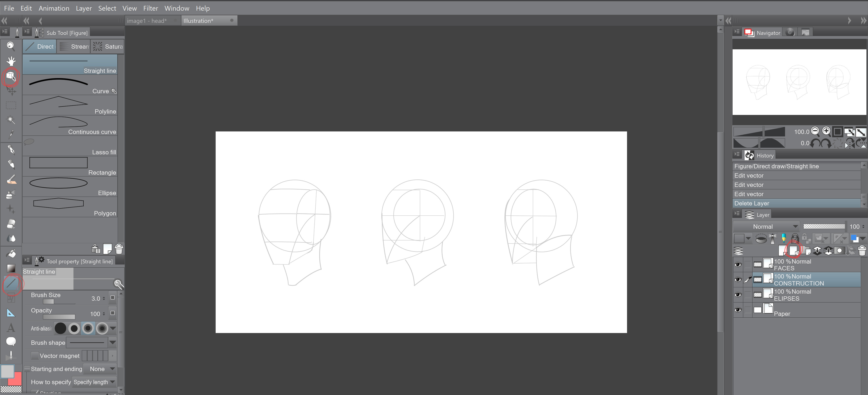Click the Create layer mask icon
The width and height of the screenshot is (868, 395).
pos(839,250)
